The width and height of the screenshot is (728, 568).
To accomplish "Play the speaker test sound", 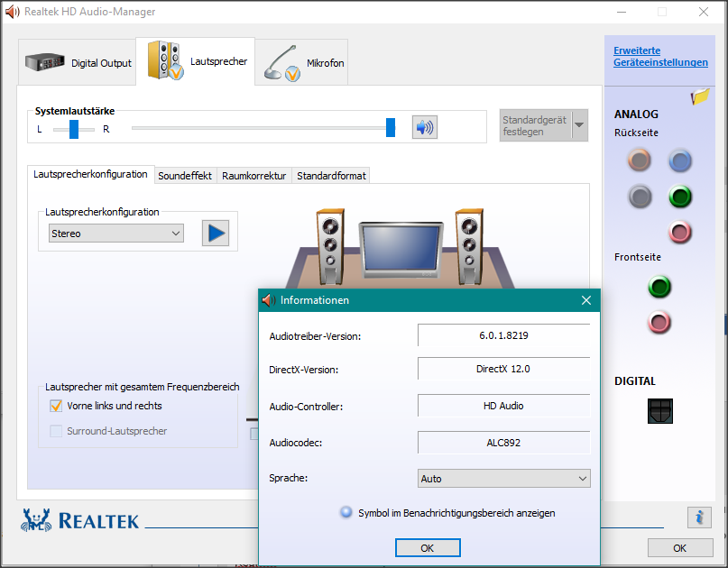I will click(x=216, y=233).
